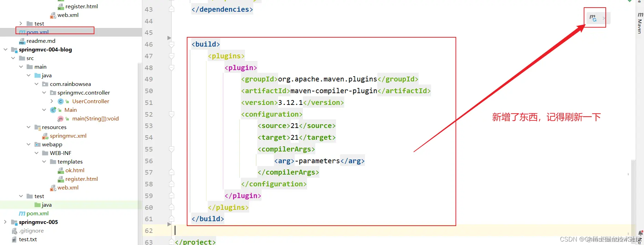Select main(String[]):void method in tree
The image size is (644, 245).
(95, 118)
